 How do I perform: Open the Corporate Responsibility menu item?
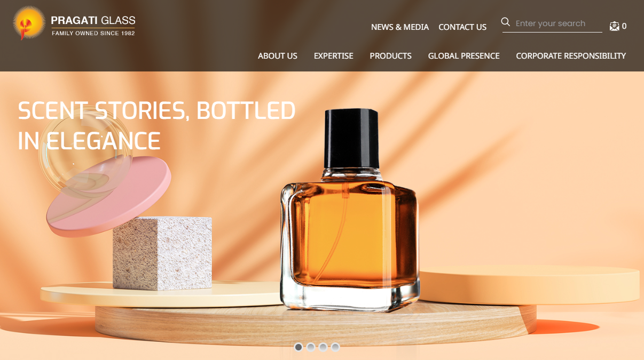pyautogui.click(x=571, y=55)
